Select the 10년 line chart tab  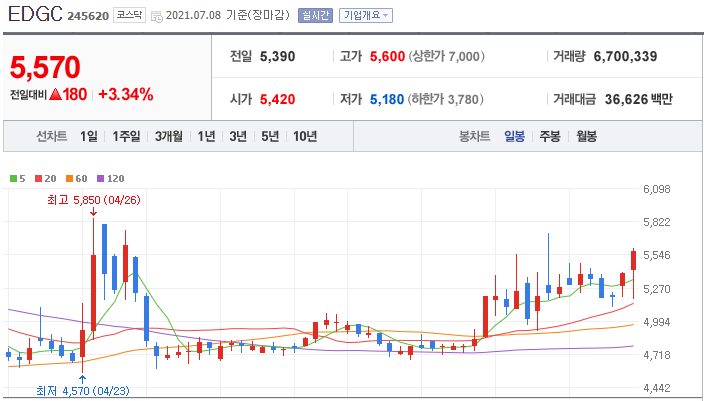(305, 136)
